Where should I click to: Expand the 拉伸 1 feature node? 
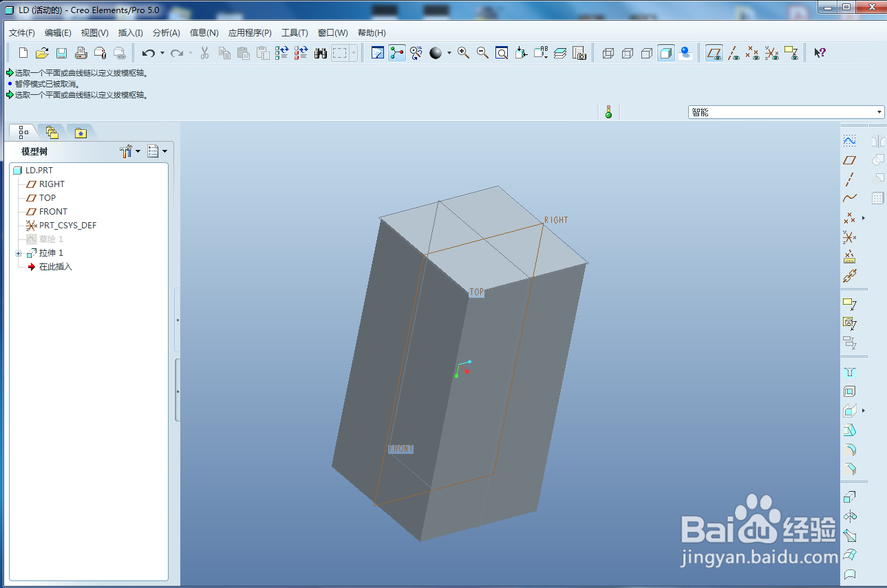tap(19, 253)
